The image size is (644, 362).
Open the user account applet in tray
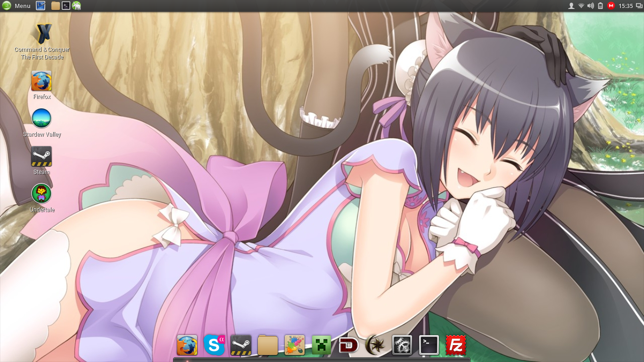click(x=571, y=6)
